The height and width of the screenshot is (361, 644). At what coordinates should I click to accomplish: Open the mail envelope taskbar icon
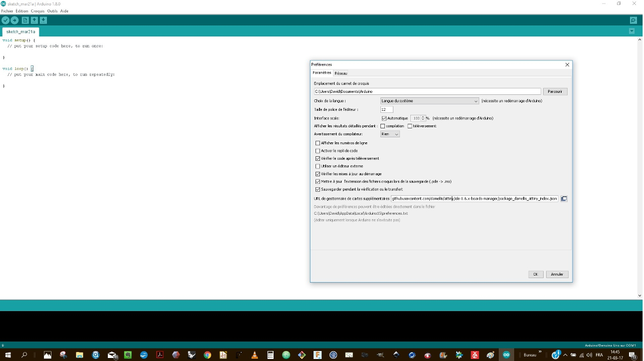click(x=112, y=355)
